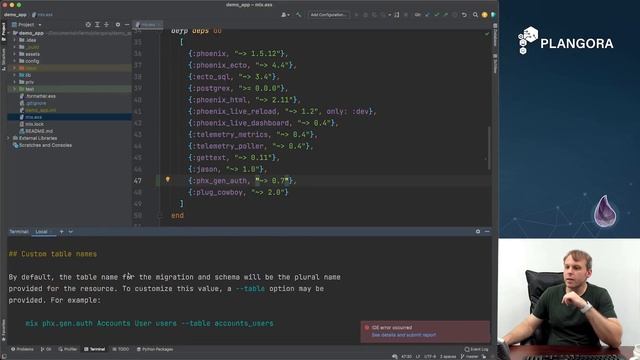Hide the Project tool window
Screen dimensions: 640x360
[127, 25]
